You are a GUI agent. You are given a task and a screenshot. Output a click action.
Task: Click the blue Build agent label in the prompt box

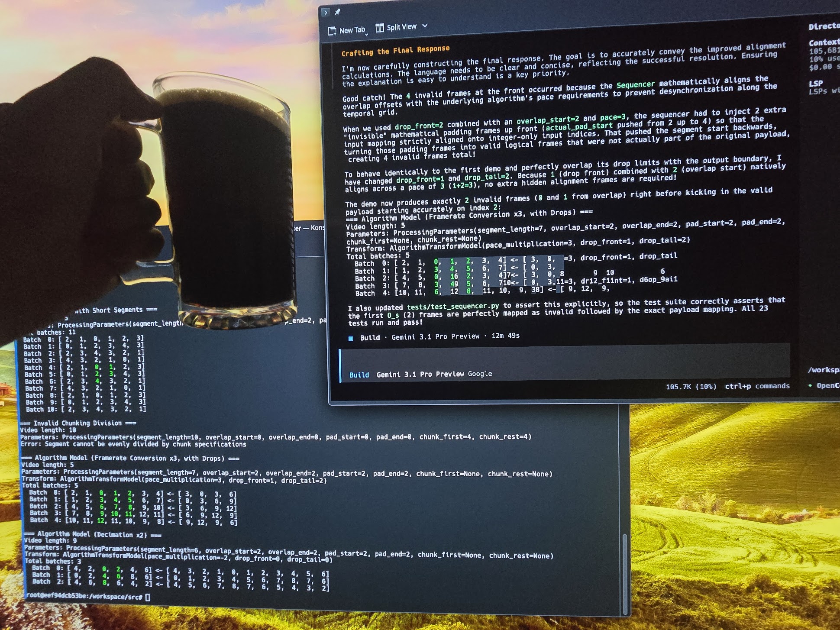359,375
